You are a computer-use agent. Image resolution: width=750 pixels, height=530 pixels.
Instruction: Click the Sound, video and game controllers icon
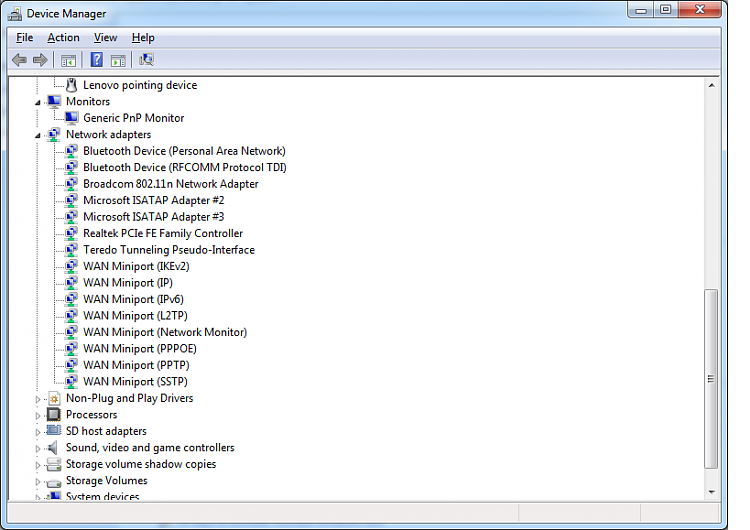[53, 448]
